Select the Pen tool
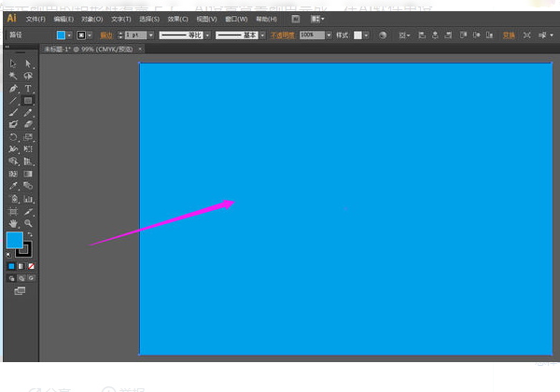Image resolution: width=560 pixels, height=392 pixels. (13, 88)
